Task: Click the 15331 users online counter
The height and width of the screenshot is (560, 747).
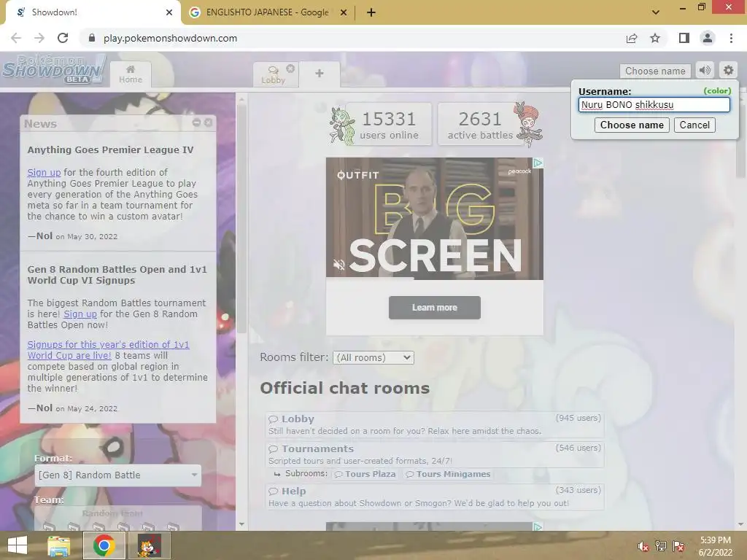Action: [389, 124]
